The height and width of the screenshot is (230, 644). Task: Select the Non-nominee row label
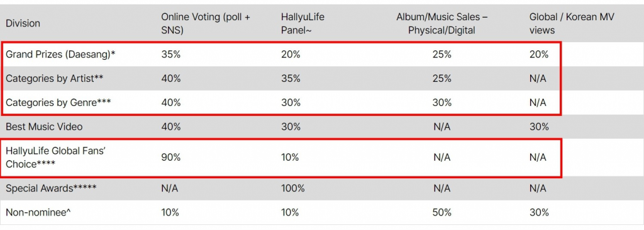(38, 212)
